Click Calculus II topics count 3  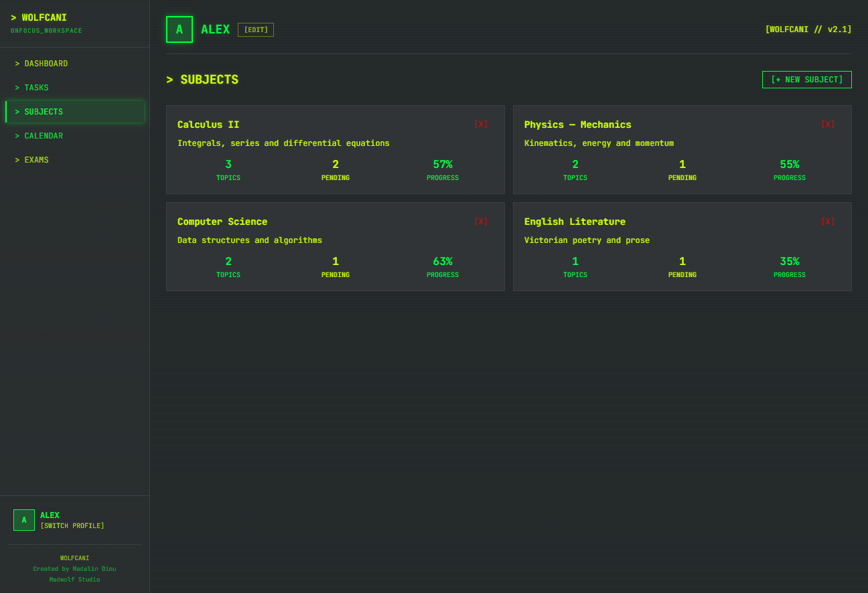click(228, 165)
